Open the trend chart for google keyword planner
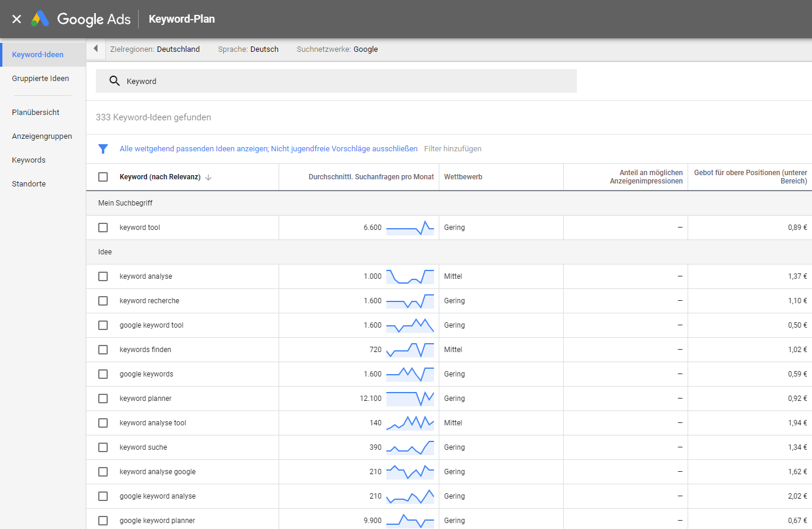The width and height of the screenshot is (812, 529). 410,521
